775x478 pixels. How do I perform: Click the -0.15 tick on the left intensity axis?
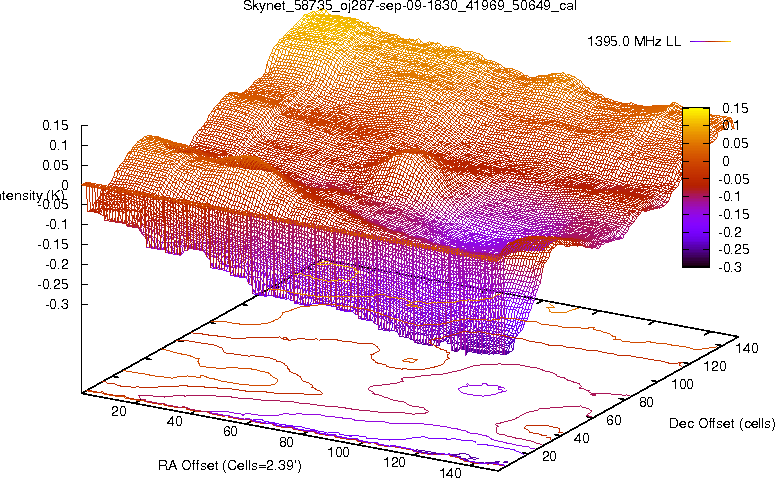coord(54,245)
